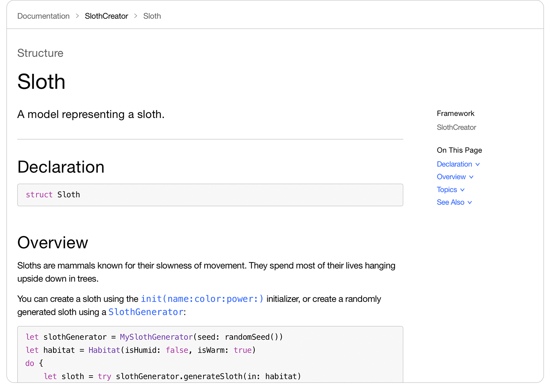The width and height of the screenshot is (550, 392).
Task: Click the slothGenerator code example block
Action: point(210,355)
